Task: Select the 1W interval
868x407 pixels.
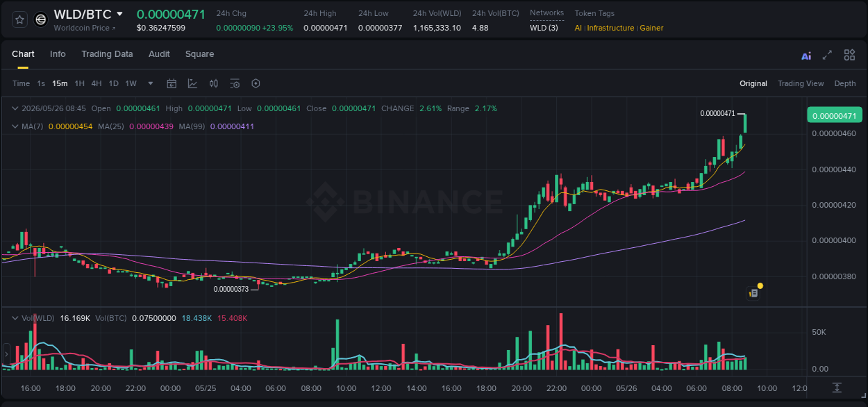Action: (x=131, y=83)
